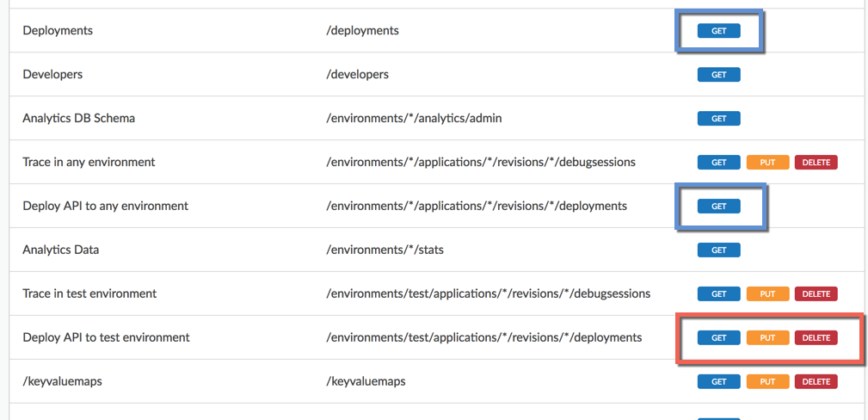The height and width of the screenshot is (420, 868).
Task: Select PUT badge for Deploy API to test environment
Action: [767, 338]
